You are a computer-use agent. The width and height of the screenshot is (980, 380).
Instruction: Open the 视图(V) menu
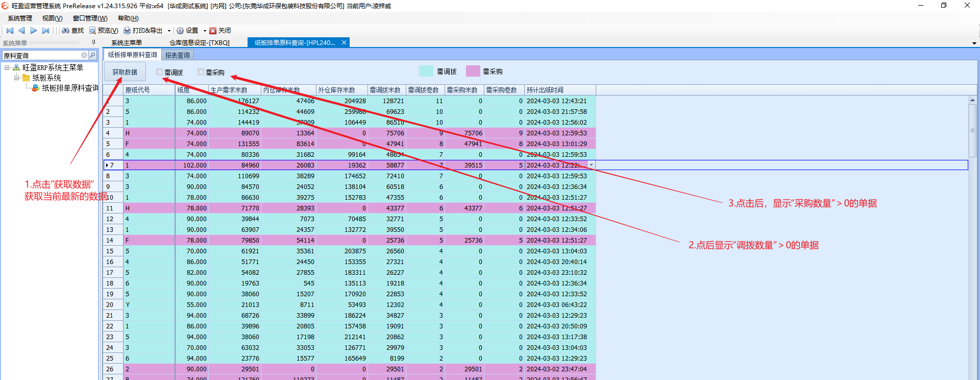(x=53, y=18)
